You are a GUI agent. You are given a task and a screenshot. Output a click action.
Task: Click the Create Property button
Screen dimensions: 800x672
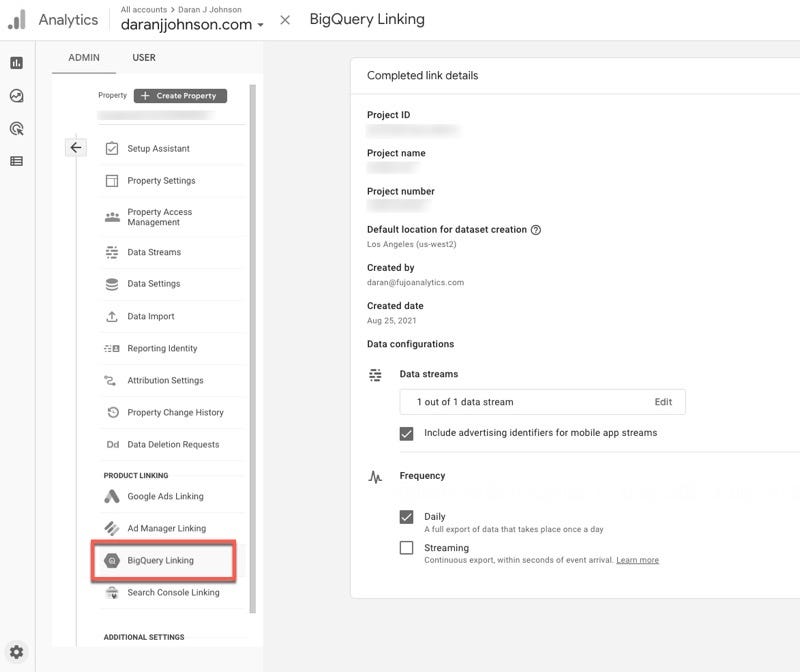click(x=180, y=95)
